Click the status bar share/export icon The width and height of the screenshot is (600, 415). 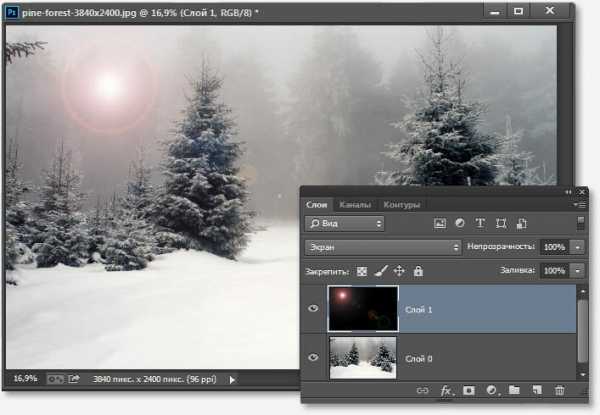tap(73, 379)
